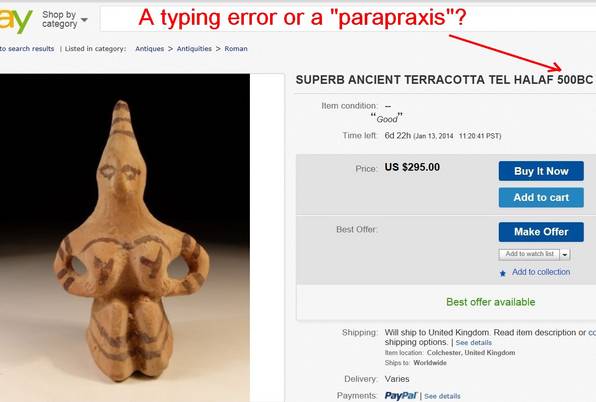Click the listing title text
This screenshot has width=596, height=402.
point(444,80)
